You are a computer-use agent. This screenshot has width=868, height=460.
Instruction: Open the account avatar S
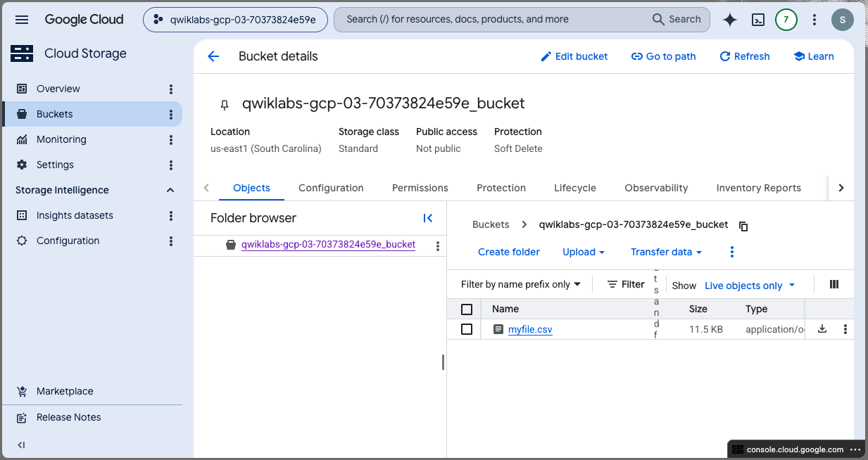(843, 20)
